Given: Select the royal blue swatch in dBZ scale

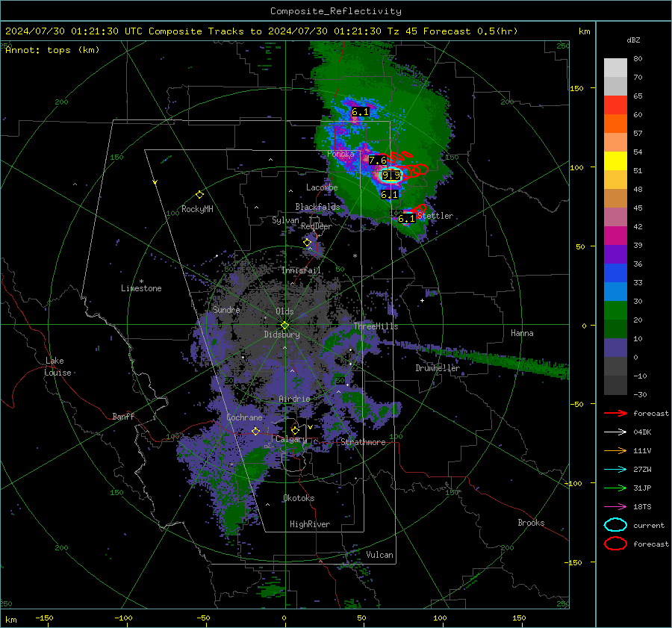Looking at the screenshot, I should pyautogui.click(x=615, y=273).
